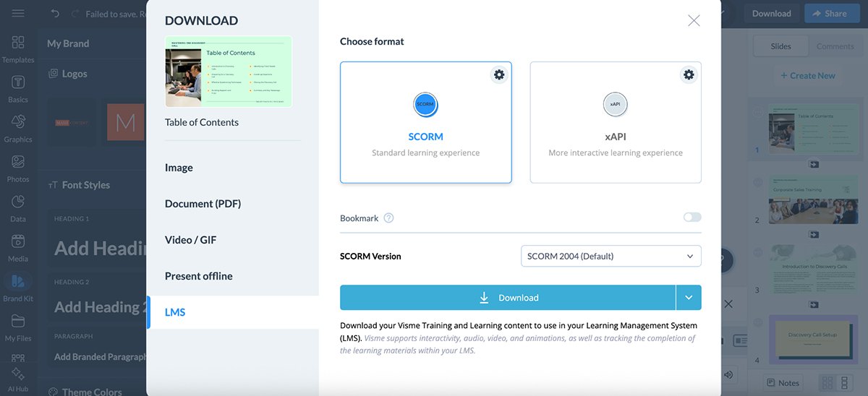Choose the Present offline option
This screenshot has height=396, width=868.
tap(198, 276)
